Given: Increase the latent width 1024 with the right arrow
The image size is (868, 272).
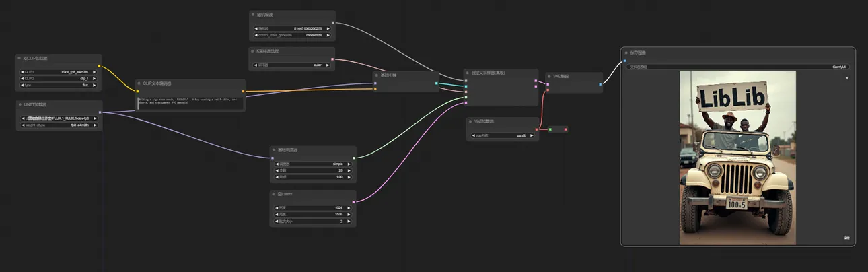Looking at the screenshot, I should [x=349, y=207].
